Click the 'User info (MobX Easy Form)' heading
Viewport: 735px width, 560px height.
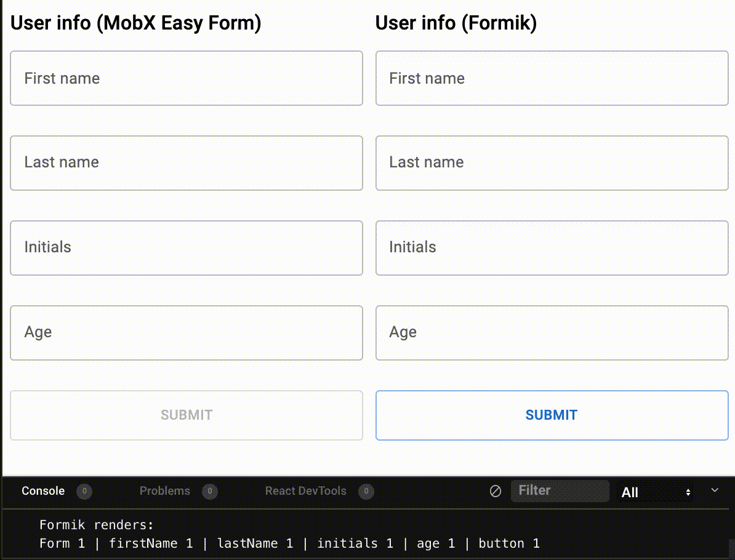click(x=136, y=23)
